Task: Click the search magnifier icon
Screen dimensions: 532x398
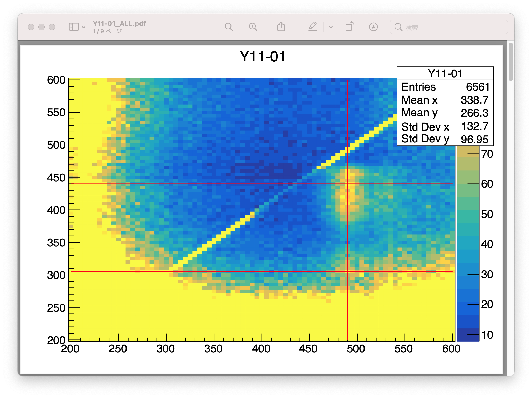Action: coord(398,27)
